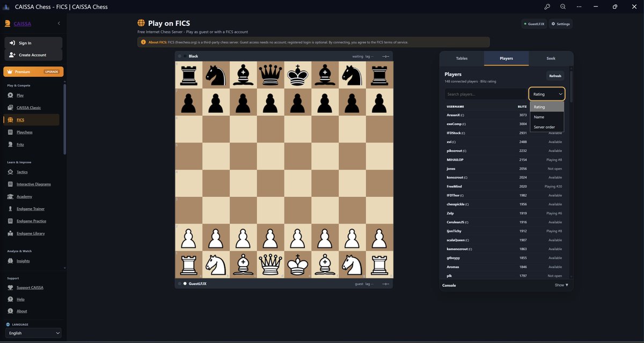Viewport: 644px width, 343px height.
Task: Collapse the sidebar with the chevron
Action: 58,23
